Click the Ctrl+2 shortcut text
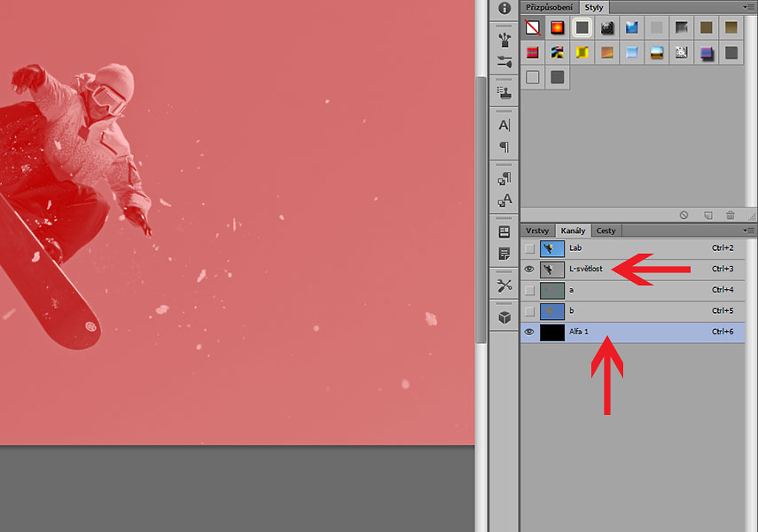The height and width of the screenshot is (532, 758). pos(723,248)
